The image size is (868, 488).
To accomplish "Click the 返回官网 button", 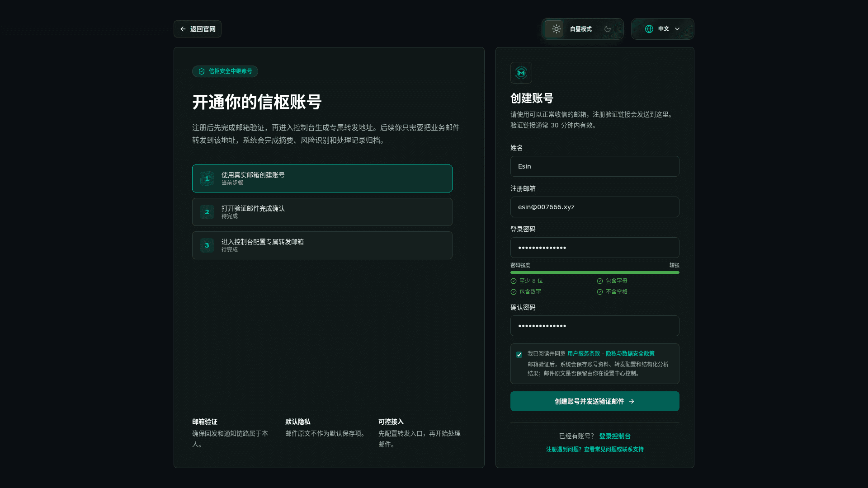I will [x=198, y=29].
